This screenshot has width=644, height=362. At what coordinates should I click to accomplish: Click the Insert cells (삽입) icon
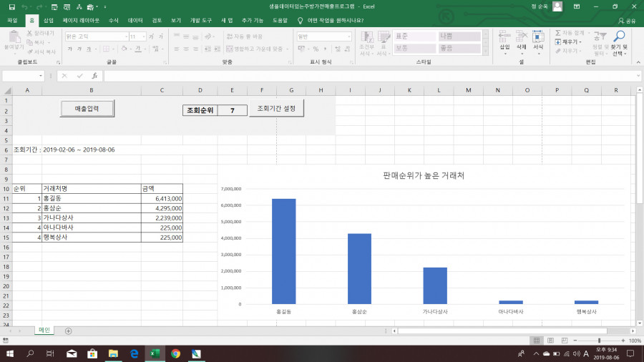click(x=504, y=37)
